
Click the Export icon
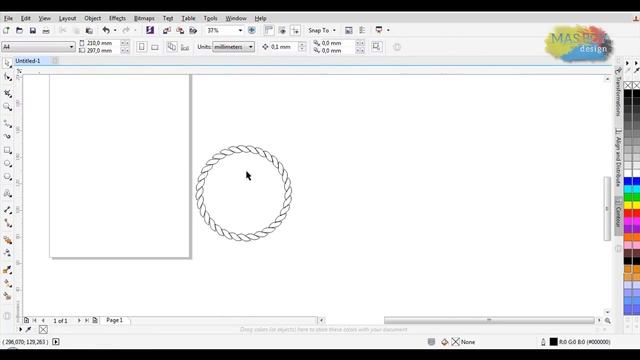tap(180, 30)
